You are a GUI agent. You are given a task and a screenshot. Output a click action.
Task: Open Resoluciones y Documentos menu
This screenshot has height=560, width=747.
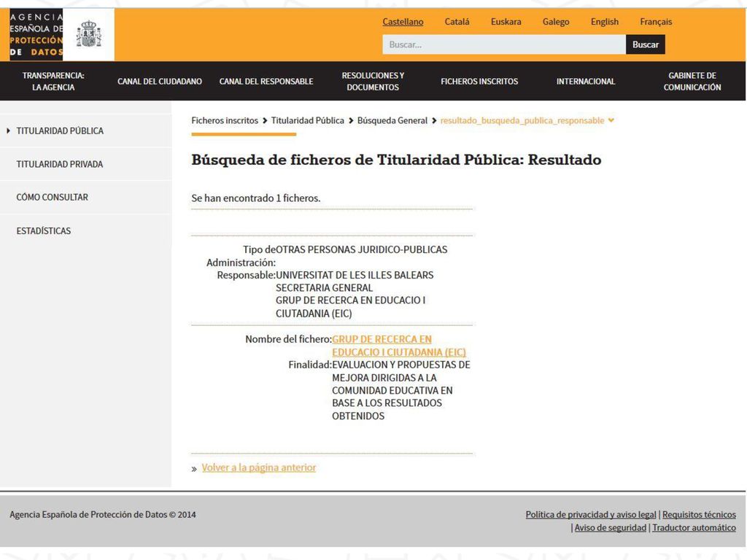(x=373, y=82)
